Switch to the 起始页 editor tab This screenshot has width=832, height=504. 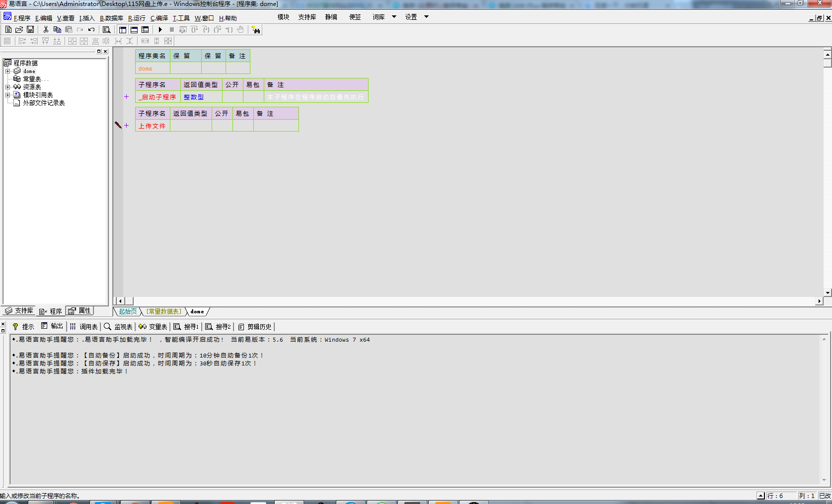128,312
